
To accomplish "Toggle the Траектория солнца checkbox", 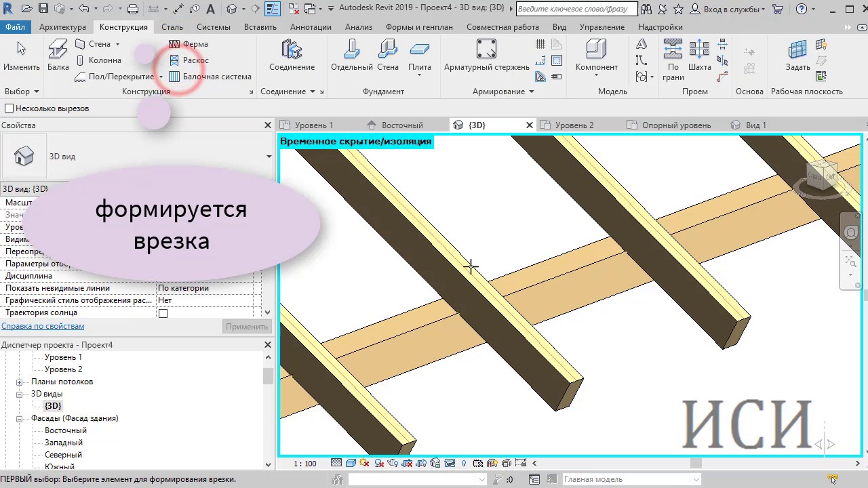I will click(x=163, y=313).
